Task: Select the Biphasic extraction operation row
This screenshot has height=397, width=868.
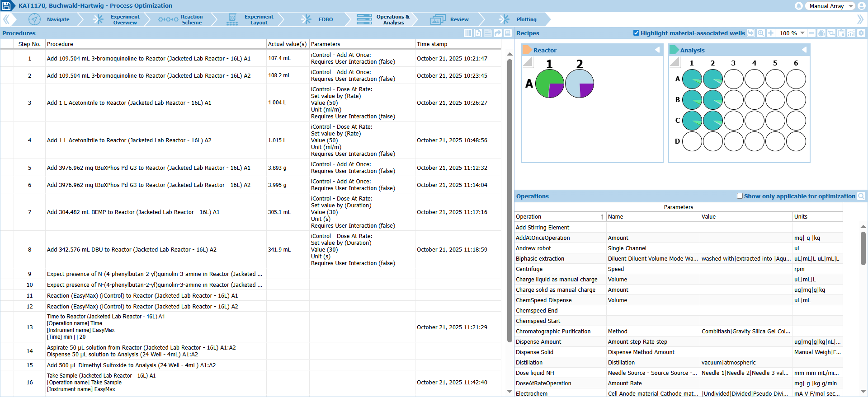Action: (x=540, y=259)
